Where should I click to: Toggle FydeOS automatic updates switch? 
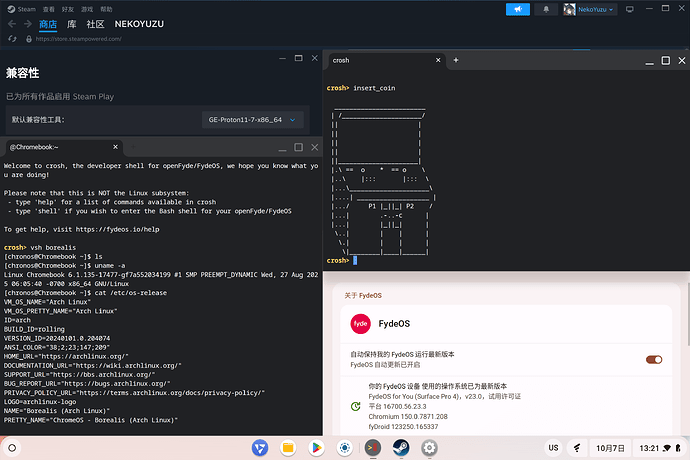point(654,360)
